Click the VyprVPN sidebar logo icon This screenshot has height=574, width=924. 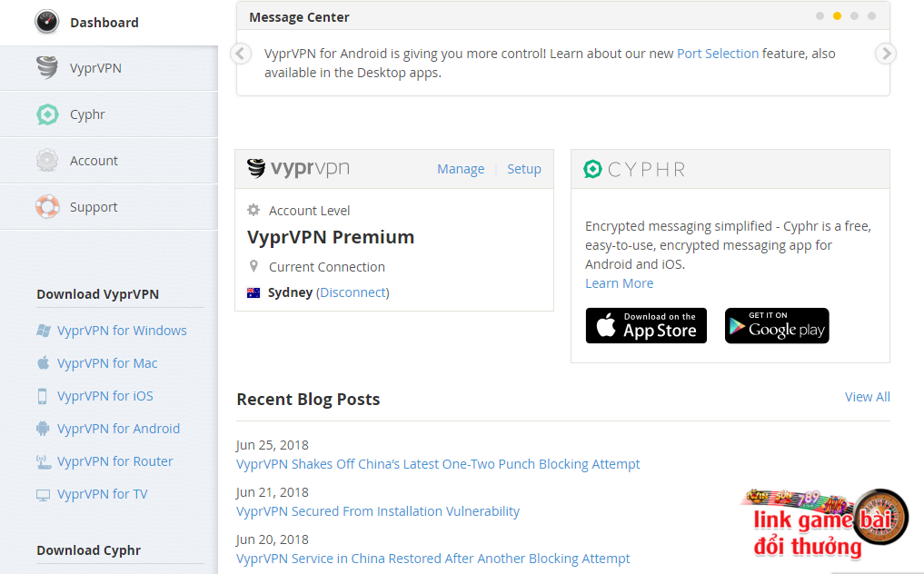coord(47,68)
